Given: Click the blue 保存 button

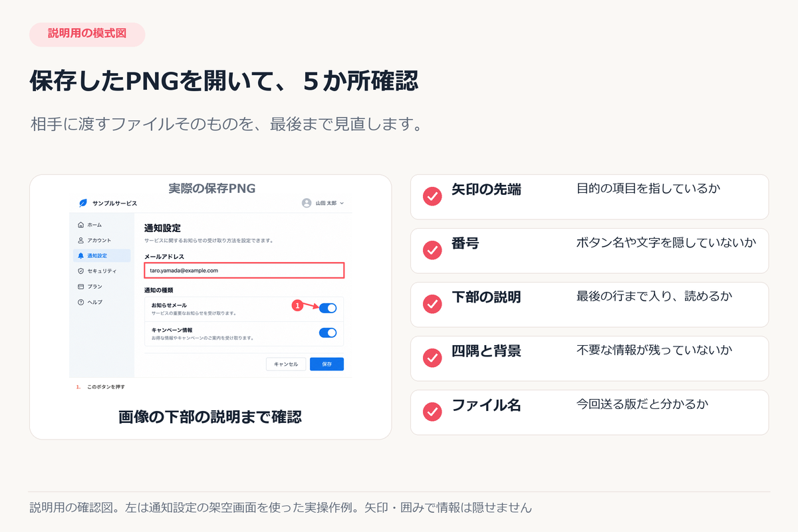Looking at the screenshot, I should coord(327,364).
